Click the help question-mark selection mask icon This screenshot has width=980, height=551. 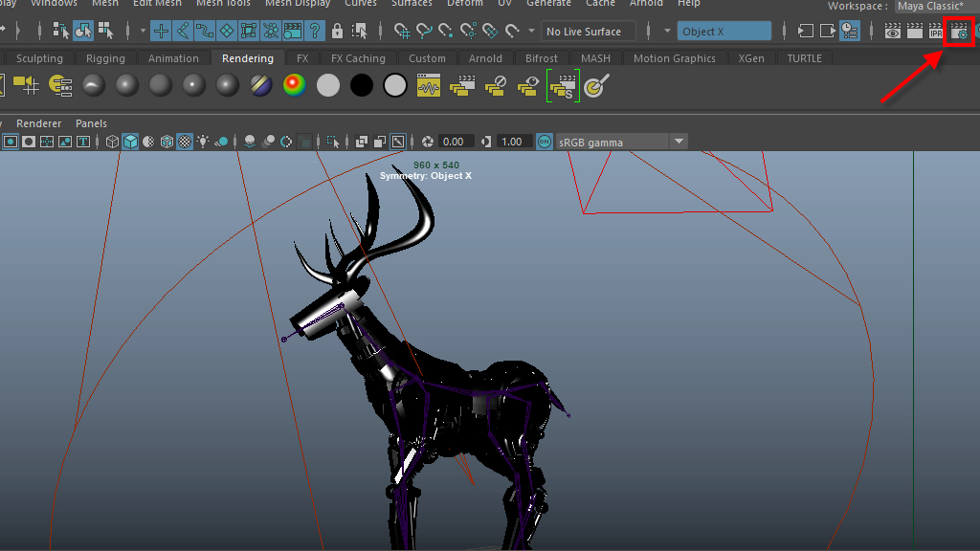(314, 31)
